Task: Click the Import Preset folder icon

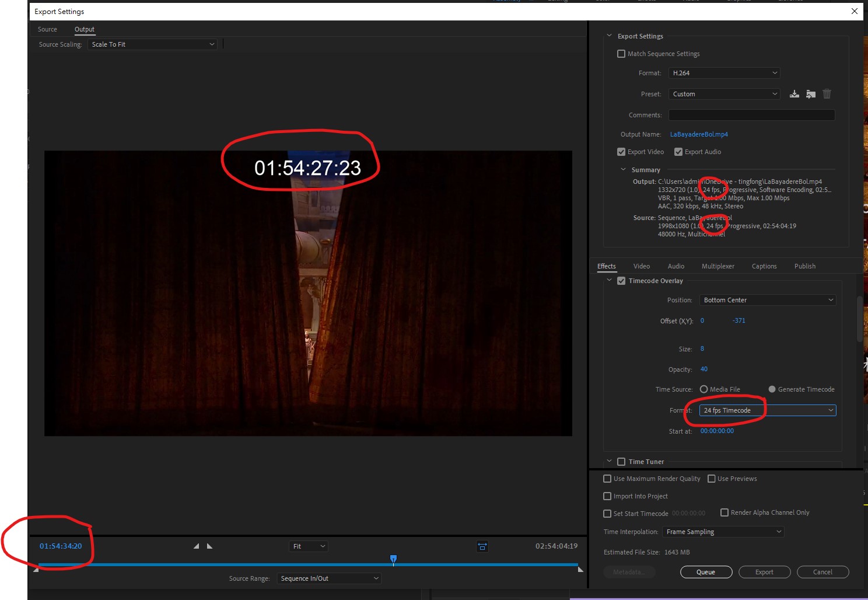Action: (x=810, y=93)
